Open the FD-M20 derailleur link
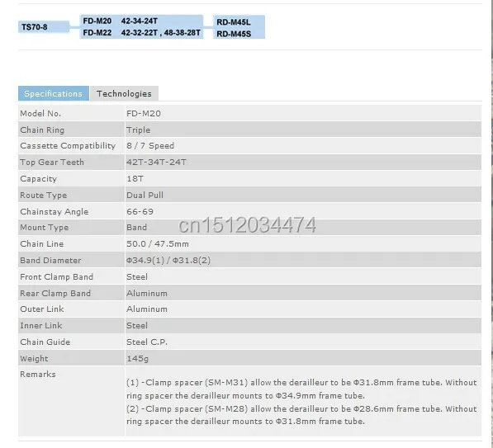493x448 pixels. [x=97, y=21]
